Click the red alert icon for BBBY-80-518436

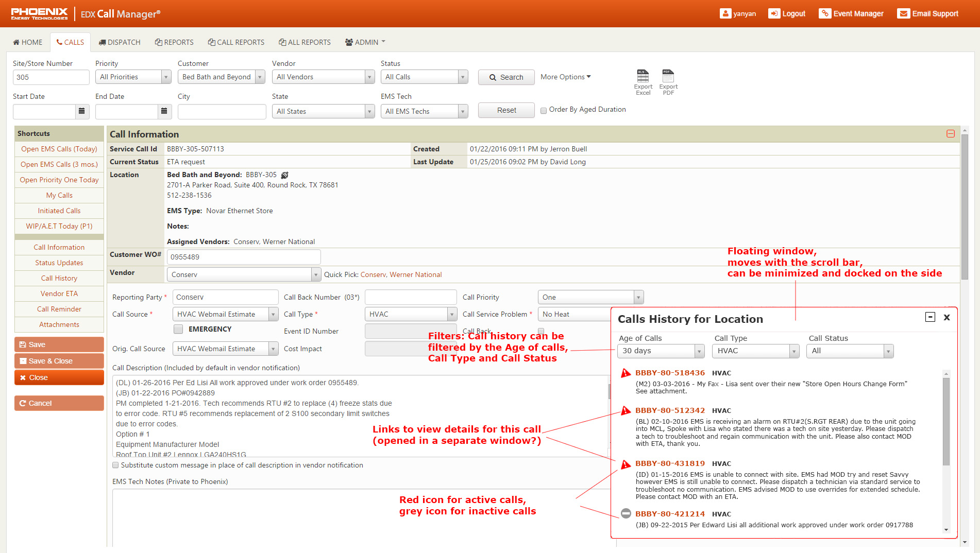[x=626, y=373]
